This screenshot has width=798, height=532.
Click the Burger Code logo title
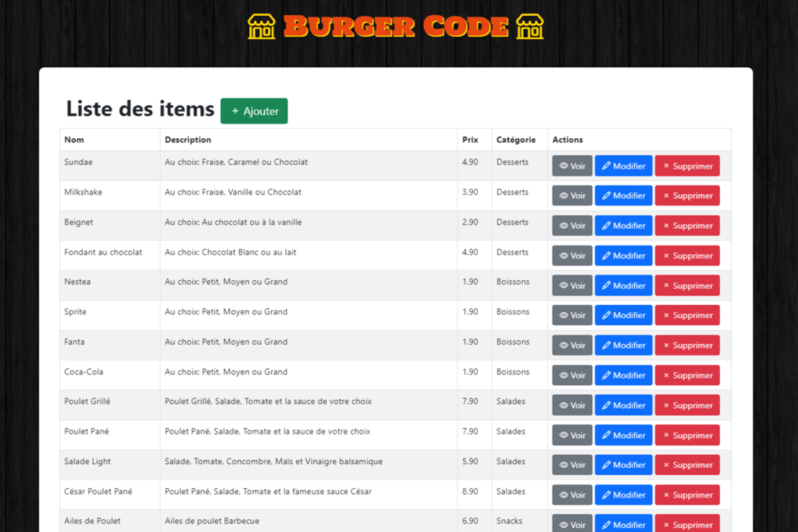click(396, 27)
